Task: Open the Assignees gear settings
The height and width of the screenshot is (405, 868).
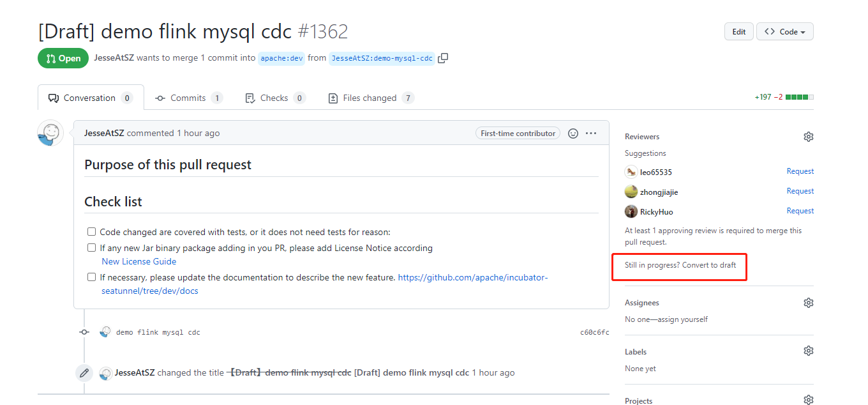Action: pyautogui.click(x=808, y=303)
